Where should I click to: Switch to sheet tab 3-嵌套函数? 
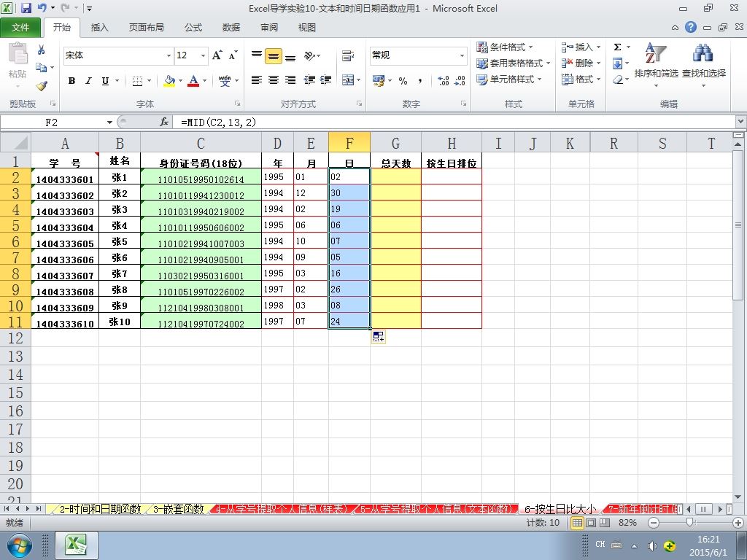tap(178, 509)
